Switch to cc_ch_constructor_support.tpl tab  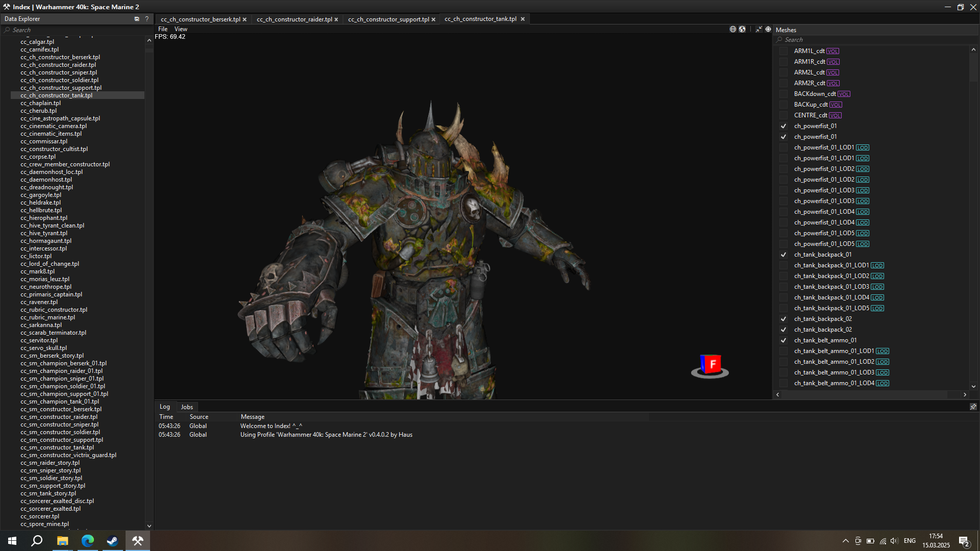click(x=388, y=19)
